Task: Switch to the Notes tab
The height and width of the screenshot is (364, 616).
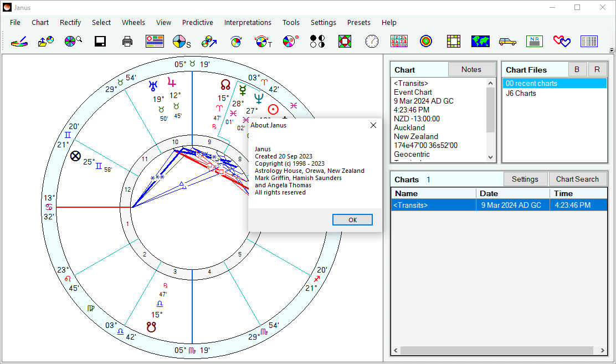Action: [471, 69]
